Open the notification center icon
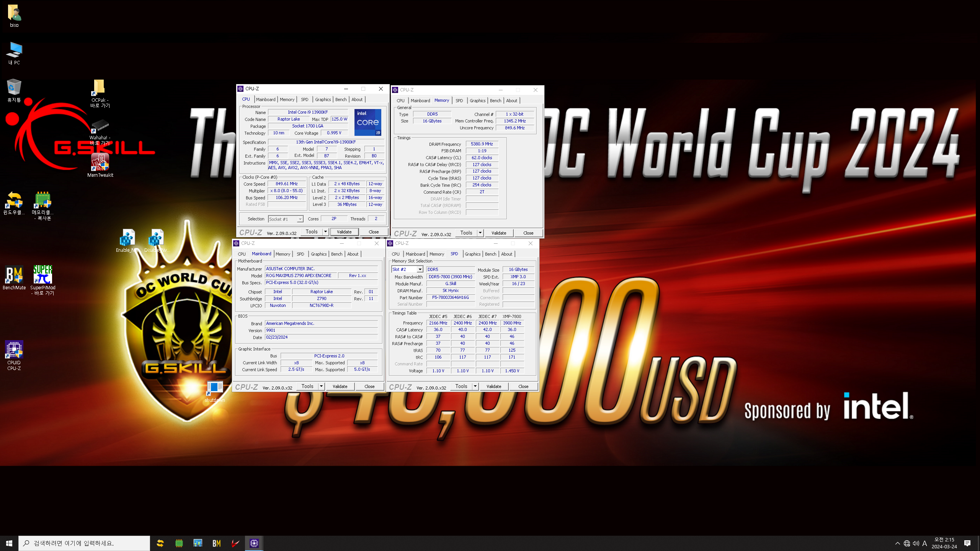The width and height of the screenshot is (980, 551). (x=967, y=543)
